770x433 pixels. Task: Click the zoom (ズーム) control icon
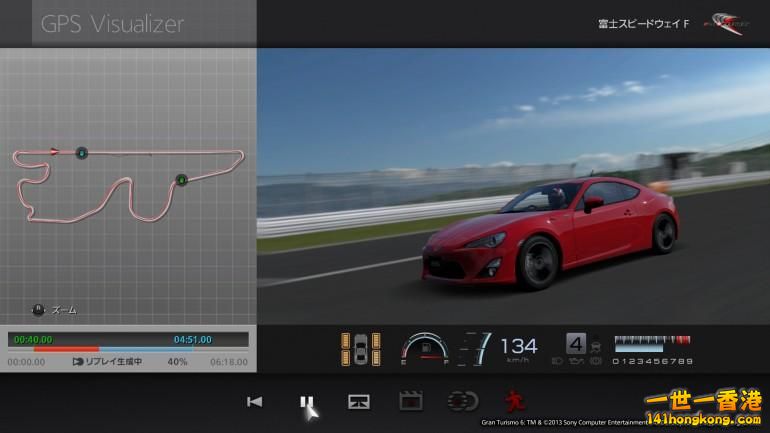tap(40, 310)
